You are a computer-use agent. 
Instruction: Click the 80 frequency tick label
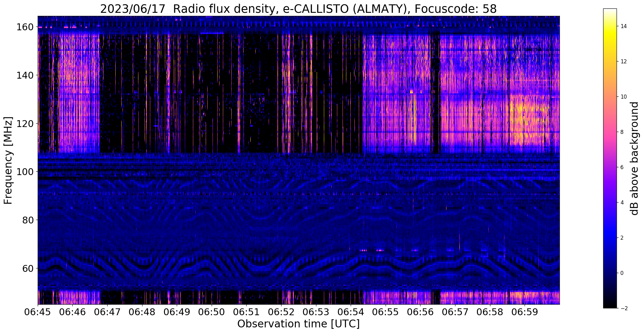(28, 220)
